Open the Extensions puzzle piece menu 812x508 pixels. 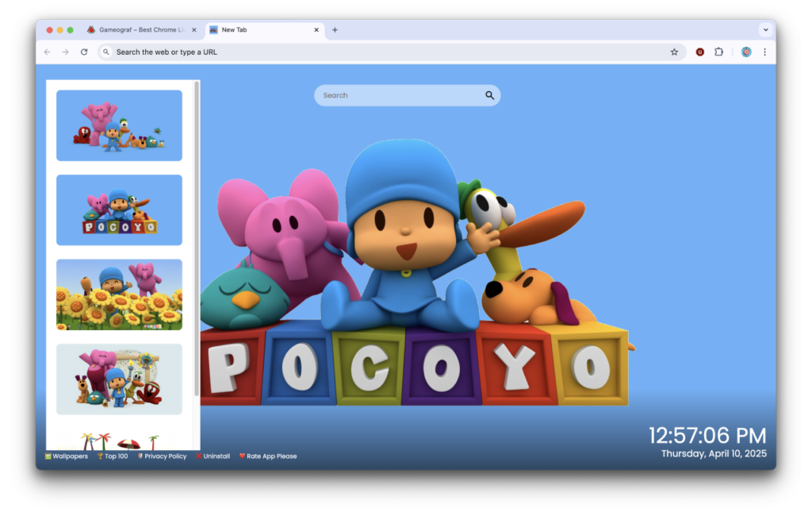click(x=718, y=52)
